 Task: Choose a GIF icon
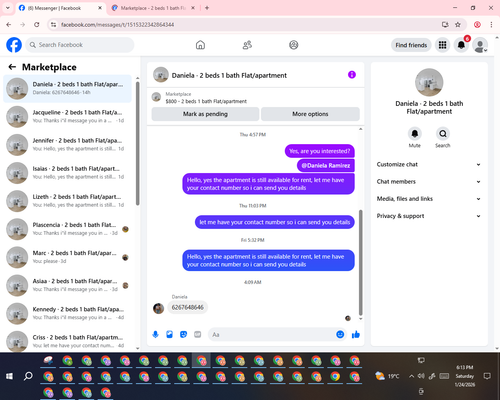point(198,334)
